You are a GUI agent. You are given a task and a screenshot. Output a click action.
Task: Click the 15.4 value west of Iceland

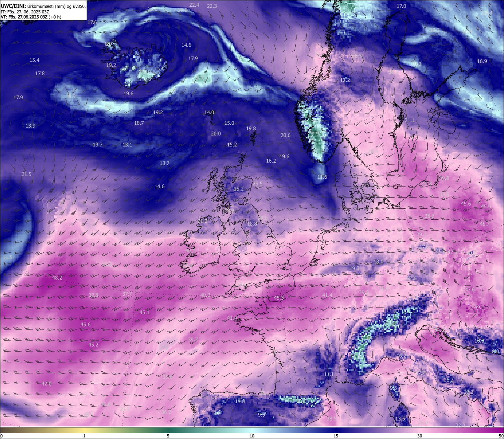(34, 60)
